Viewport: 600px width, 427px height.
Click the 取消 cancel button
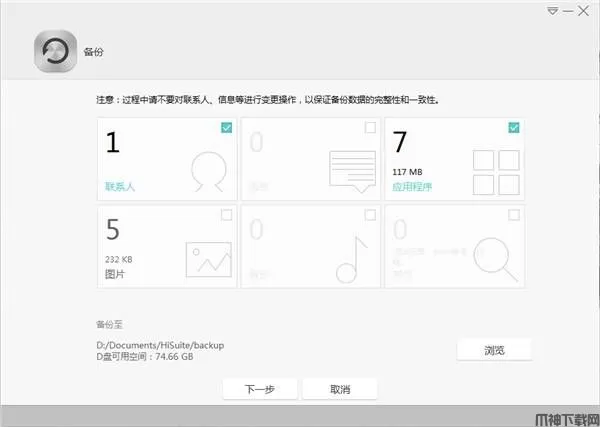click(x=340, y=389)
